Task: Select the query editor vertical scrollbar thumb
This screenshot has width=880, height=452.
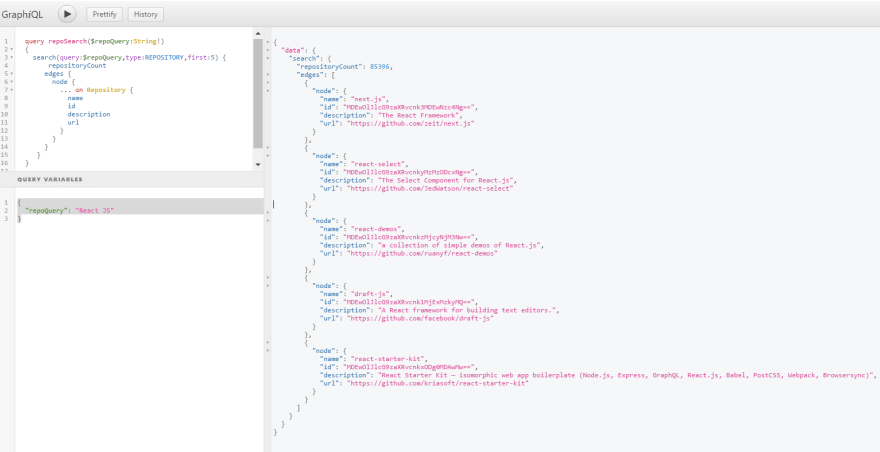Action: click(258, 93)
